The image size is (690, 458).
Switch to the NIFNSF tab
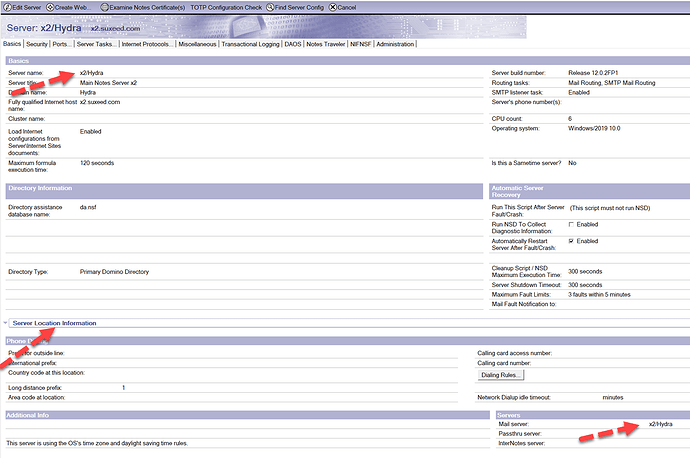coord(360,44)
